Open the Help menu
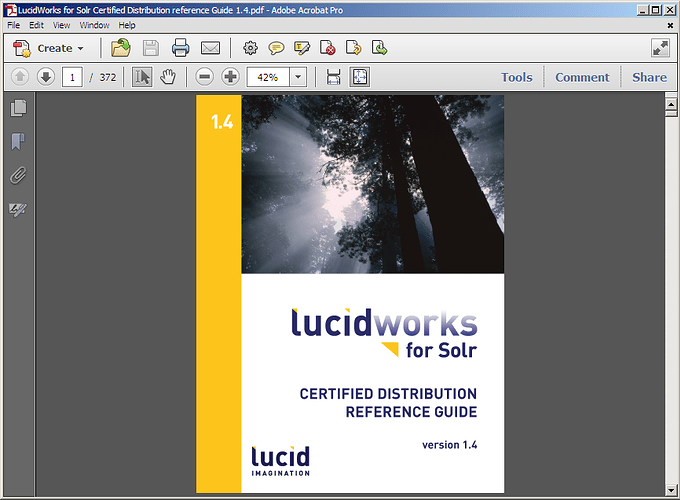Viewport: 680px width, 500px height. (127, 25)
